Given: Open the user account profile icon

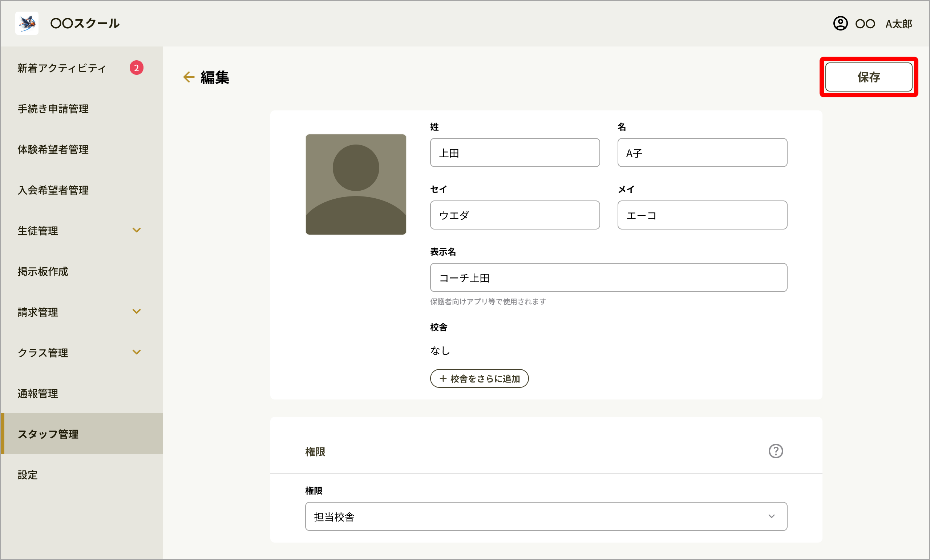Looking at the screenshot, I should click(840, 23).
